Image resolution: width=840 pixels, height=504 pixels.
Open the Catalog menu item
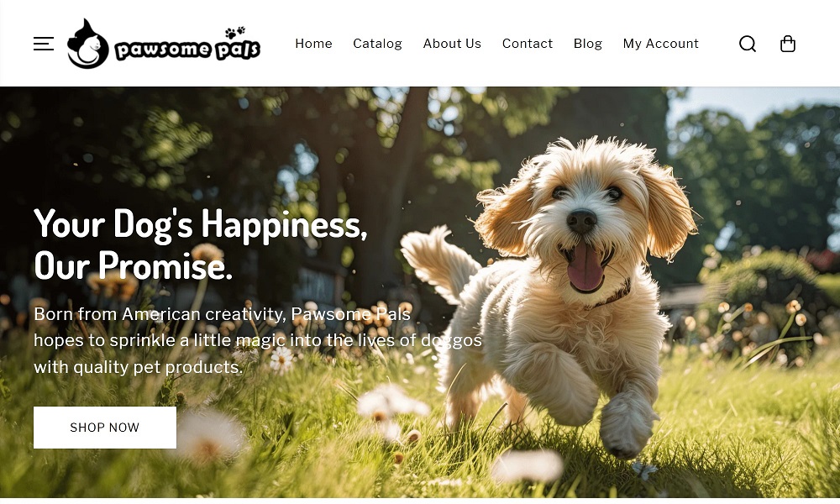click(377, 44)
